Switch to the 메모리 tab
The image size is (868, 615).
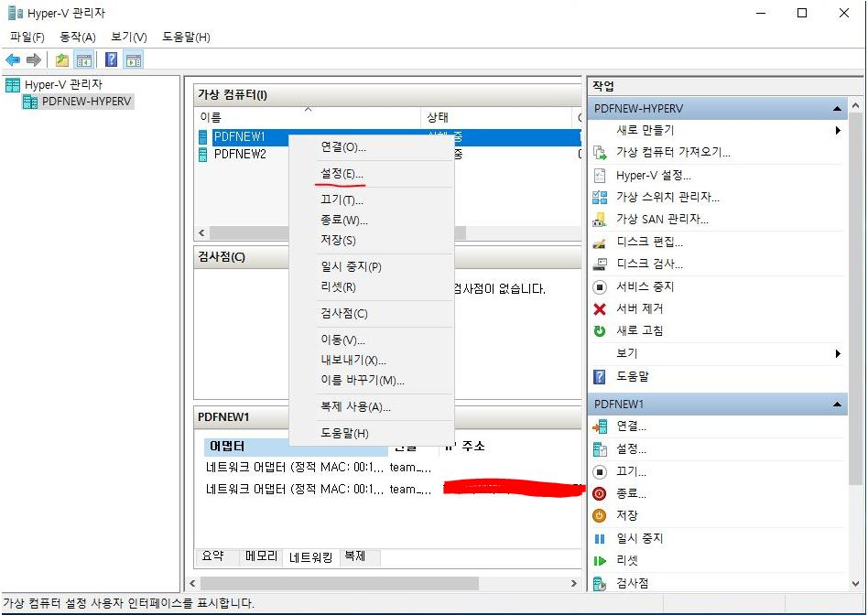[261, 556]
